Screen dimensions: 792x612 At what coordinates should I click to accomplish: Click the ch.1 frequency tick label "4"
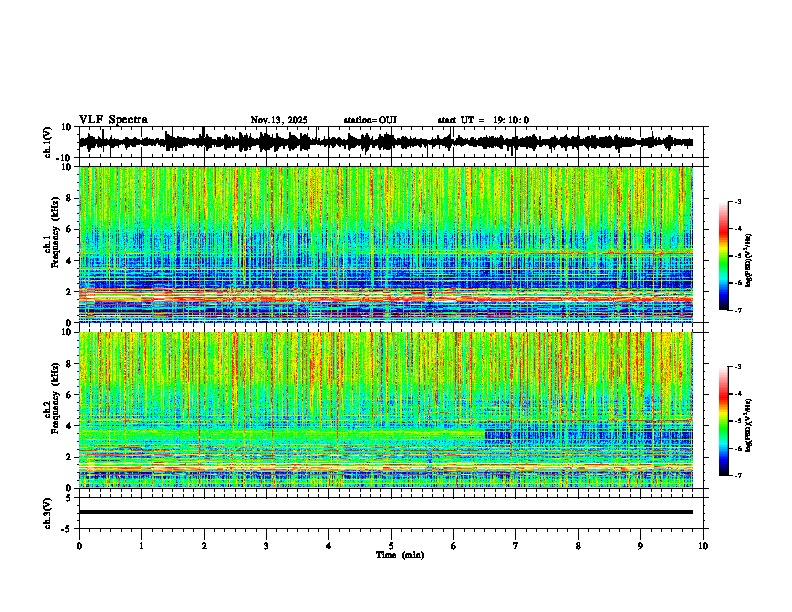69,261
